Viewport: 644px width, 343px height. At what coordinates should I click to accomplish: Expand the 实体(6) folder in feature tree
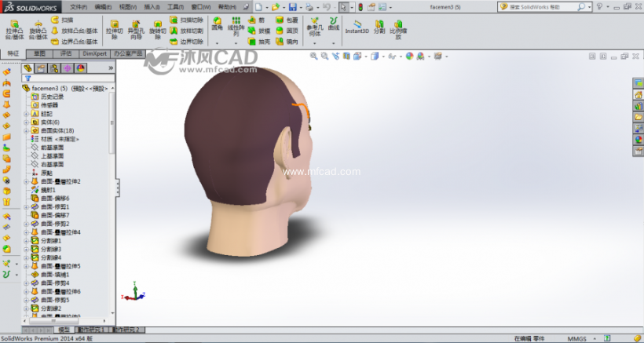tap(26, 122)
